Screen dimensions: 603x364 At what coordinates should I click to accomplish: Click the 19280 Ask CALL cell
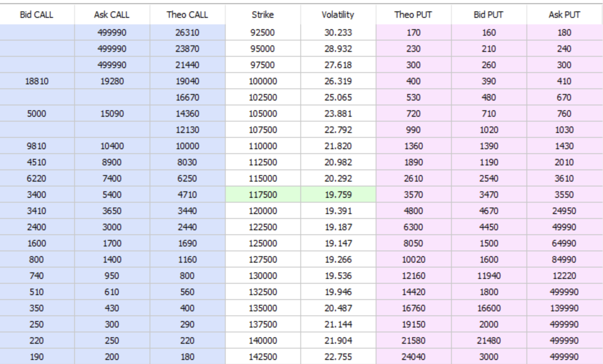tap(112, 81)
